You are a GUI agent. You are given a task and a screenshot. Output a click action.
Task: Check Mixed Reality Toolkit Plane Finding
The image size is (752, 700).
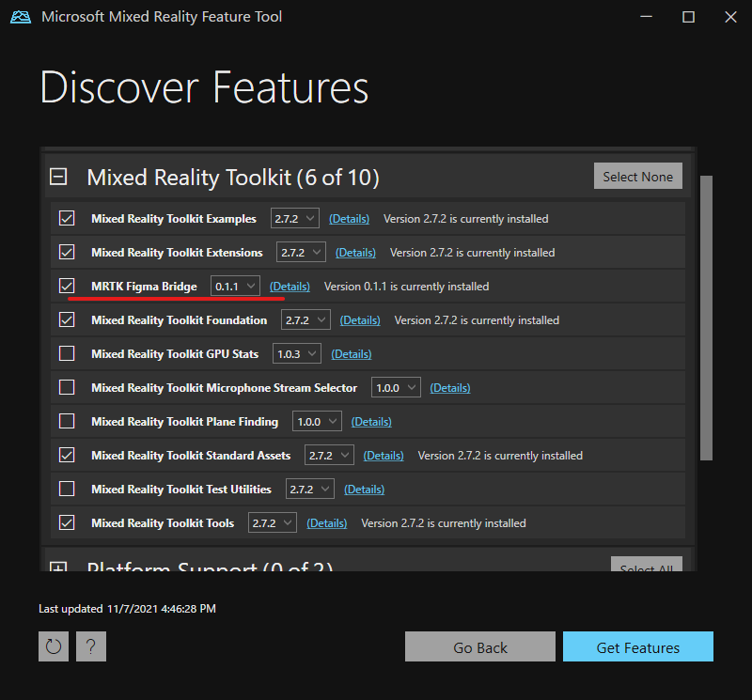[x=67, y=421]
